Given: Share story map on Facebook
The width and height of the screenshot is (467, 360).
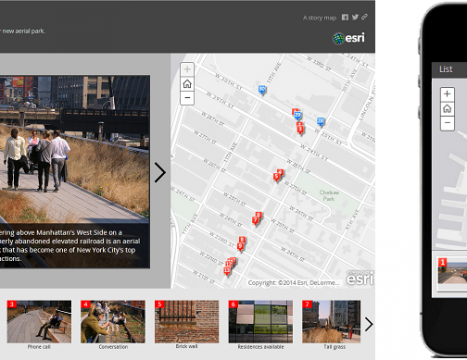Looking at the screenshot, I should 345,17.
